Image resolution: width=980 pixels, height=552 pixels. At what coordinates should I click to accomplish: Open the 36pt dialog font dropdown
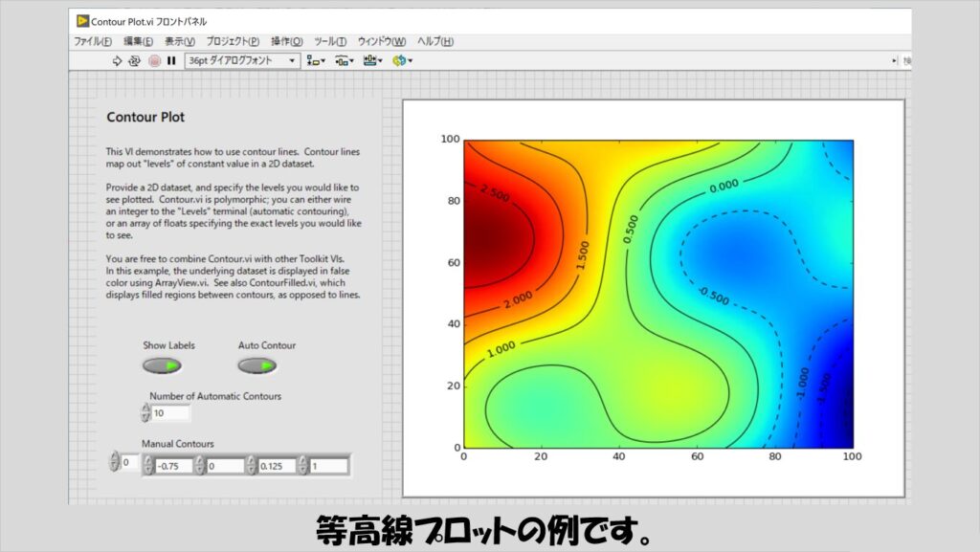click(243, 60)
